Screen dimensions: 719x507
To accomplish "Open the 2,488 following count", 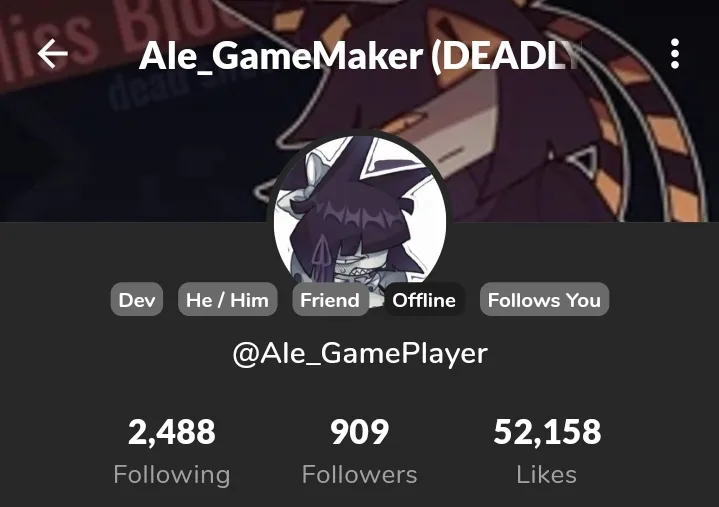I will pos(172,432).
